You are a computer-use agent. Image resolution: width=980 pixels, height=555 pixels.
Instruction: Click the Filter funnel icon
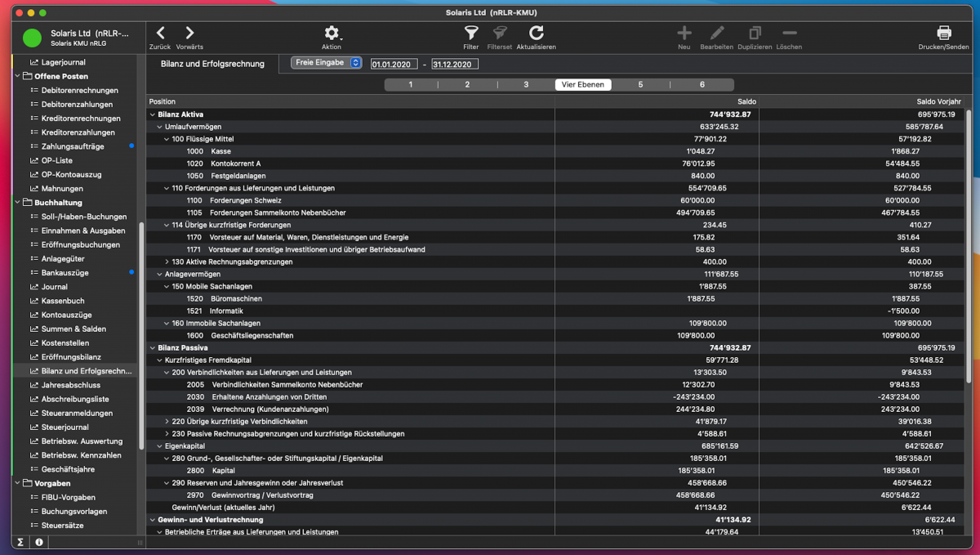[x=471, y=33]
